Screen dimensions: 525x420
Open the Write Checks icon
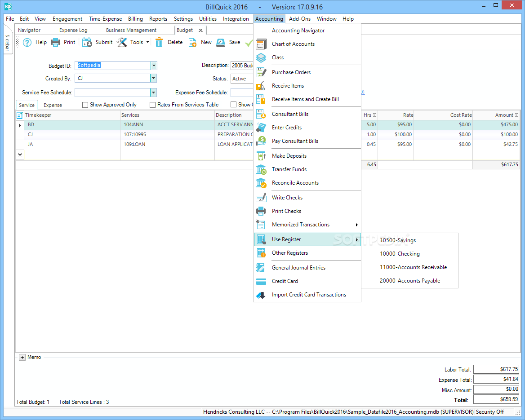[x=261, y=198]
